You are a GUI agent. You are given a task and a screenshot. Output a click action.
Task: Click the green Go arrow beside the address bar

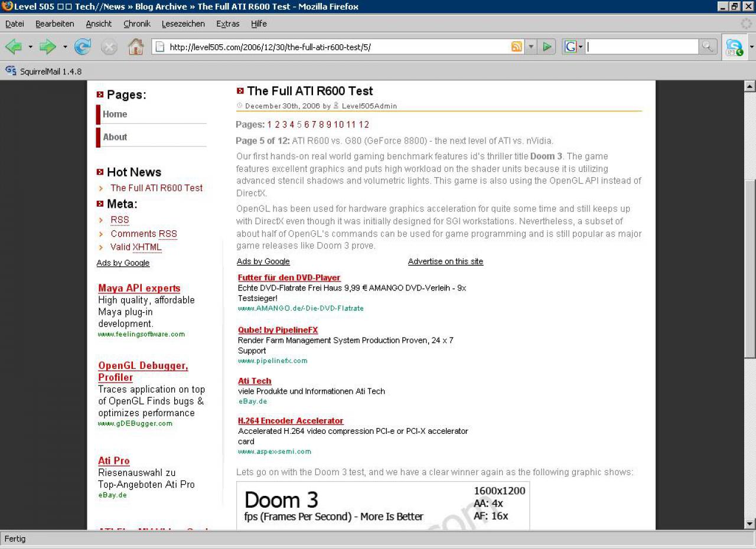548,47
